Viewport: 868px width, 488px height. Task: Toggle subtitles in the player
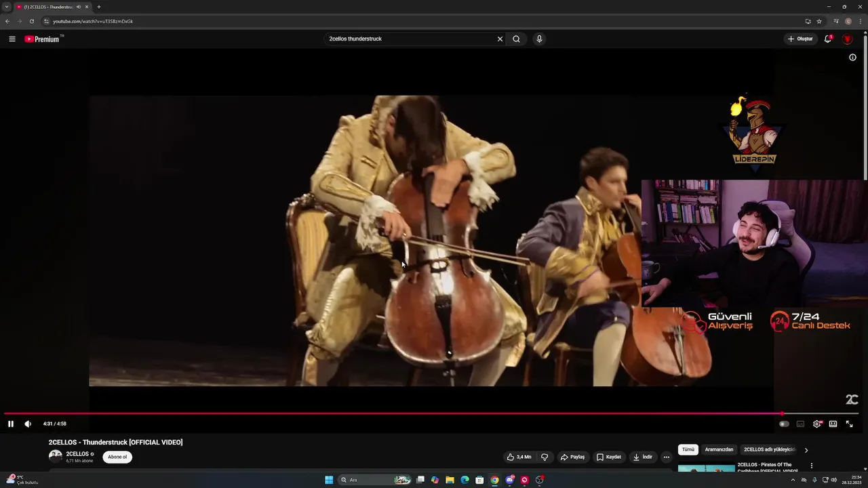click(800, 424)
